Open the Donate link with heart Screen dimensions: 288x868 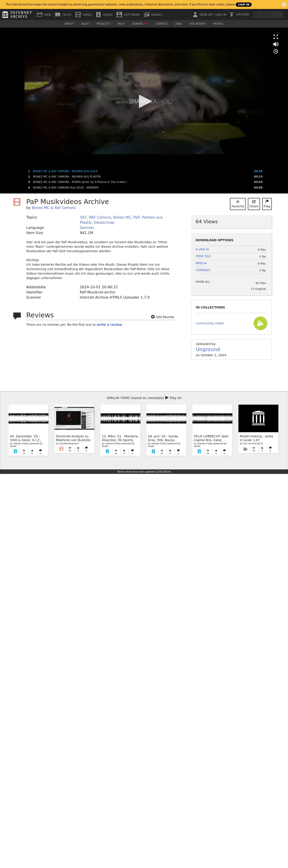(139, 24)
